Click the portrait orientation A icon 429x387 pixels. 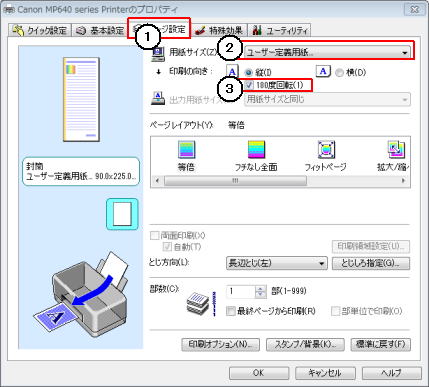tap(232, 71)
